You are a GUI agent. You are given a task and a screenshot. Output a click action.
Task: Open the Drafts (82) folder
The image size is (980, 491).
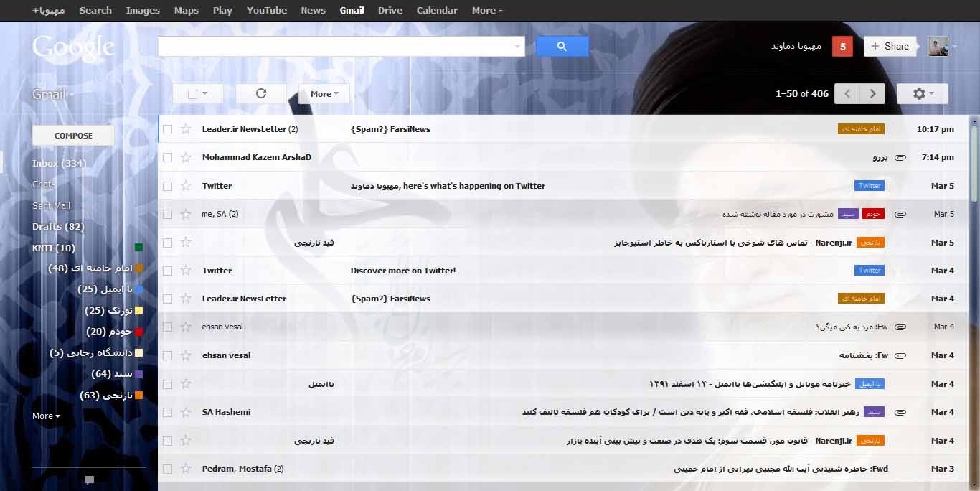click(58, 227)
